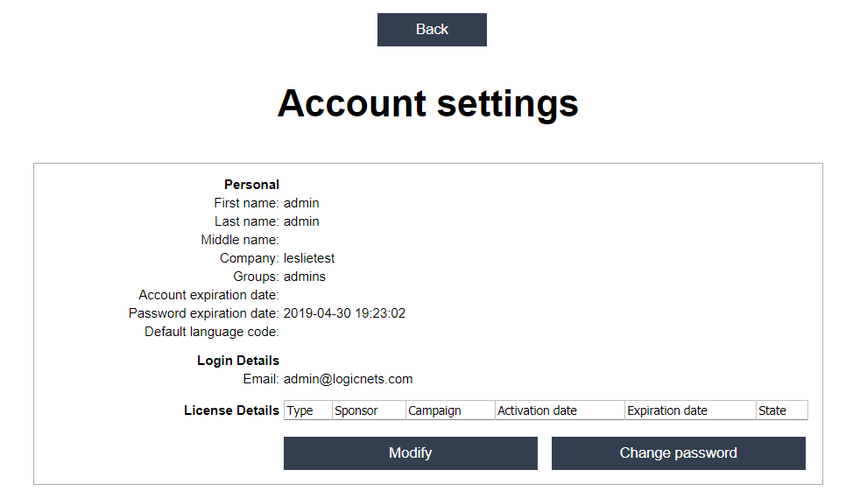Click the Activation date column header
This screenshot has width=860, height=498.
point(559,410)
